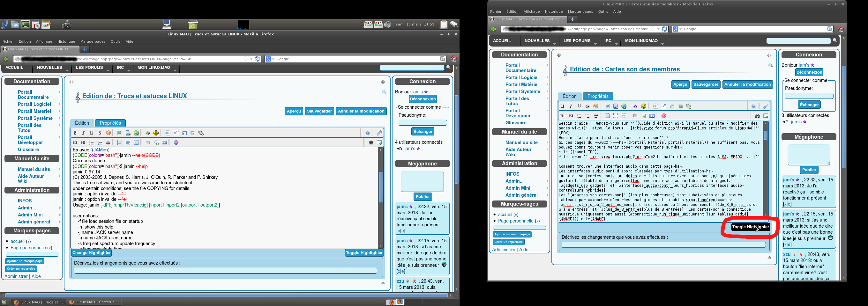Expand Portail Système submenu in the Cartes son window
The image size is (868, 306).
pos(547,91)
